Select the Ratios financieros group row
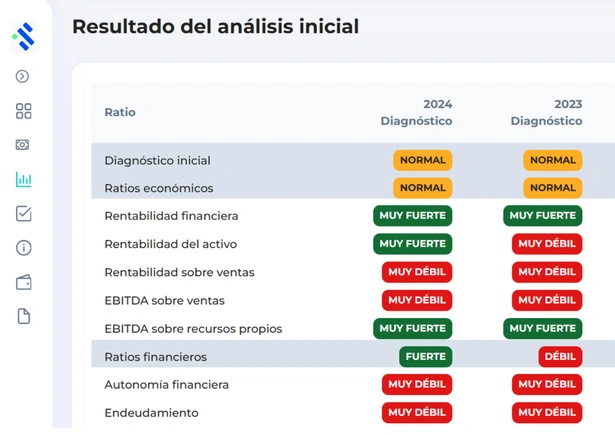Image resolution: width=615 pixels, height=435 pixels. point(155,357)
